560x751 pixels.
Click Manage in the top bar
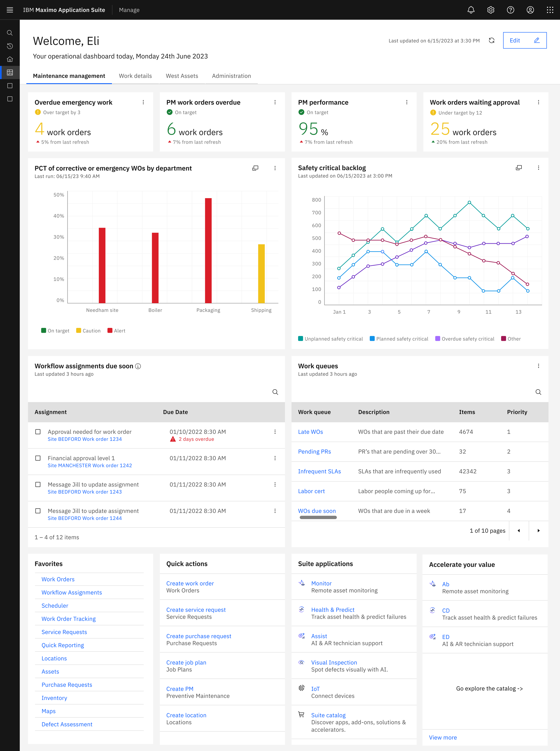pos(129,10)
